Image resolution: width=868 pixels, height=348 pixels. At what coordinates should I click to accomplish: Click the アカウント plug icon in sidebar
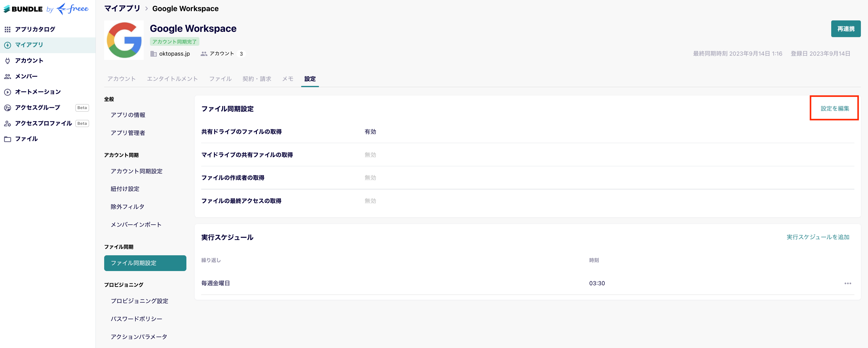click(x=7, y=61)
